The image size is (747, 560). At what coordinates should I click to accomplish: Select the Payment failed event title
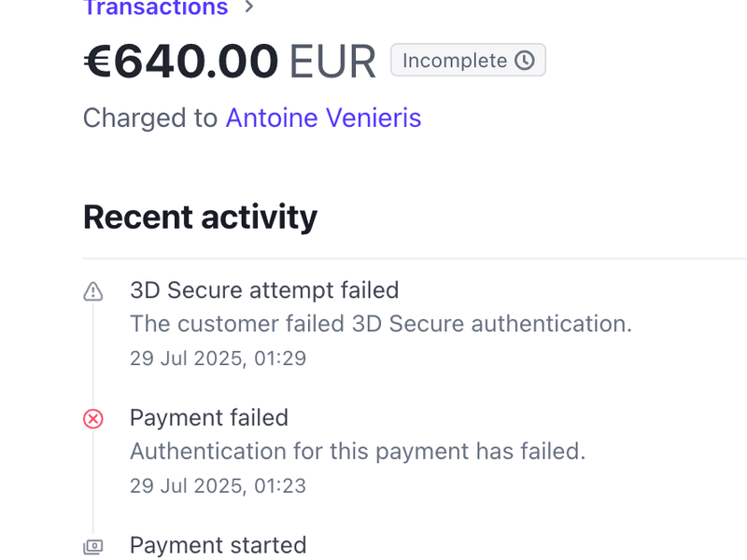point(209,417)
